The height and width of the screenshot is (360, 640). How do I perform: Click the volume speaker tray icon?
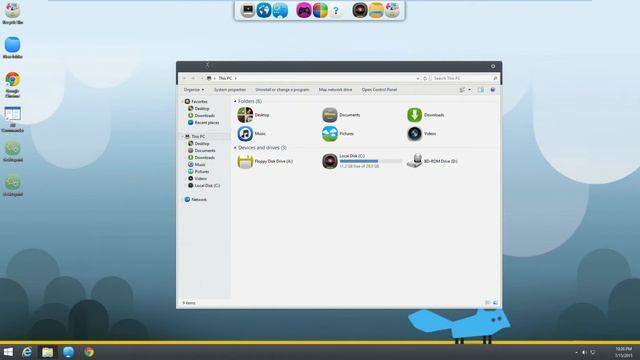584,352
